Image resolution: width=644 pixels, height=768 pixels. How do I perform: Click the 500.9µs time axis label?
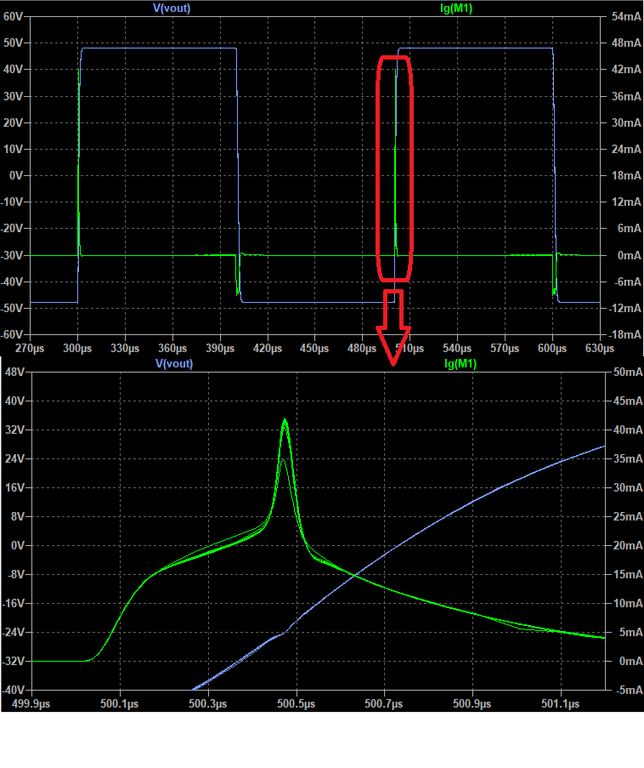473,704
